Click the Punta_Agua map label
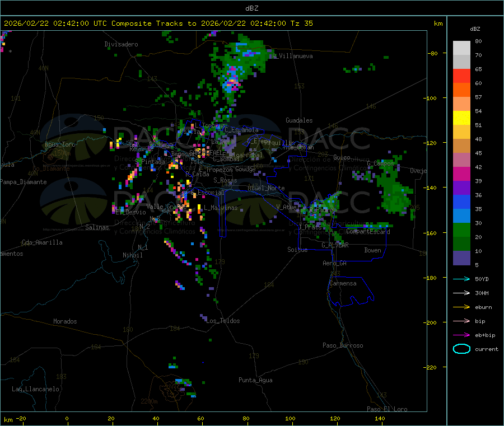504x426 pixels. 255,380
